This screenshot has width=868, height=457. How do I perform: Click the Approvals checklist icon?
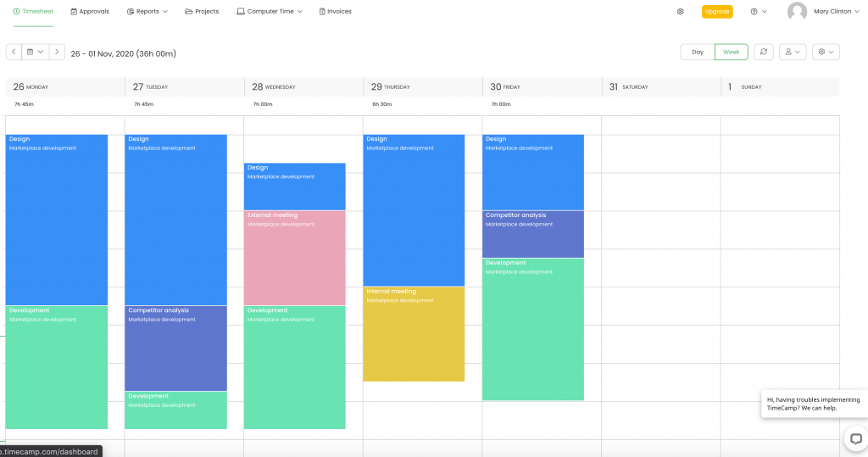coord(74,12)
